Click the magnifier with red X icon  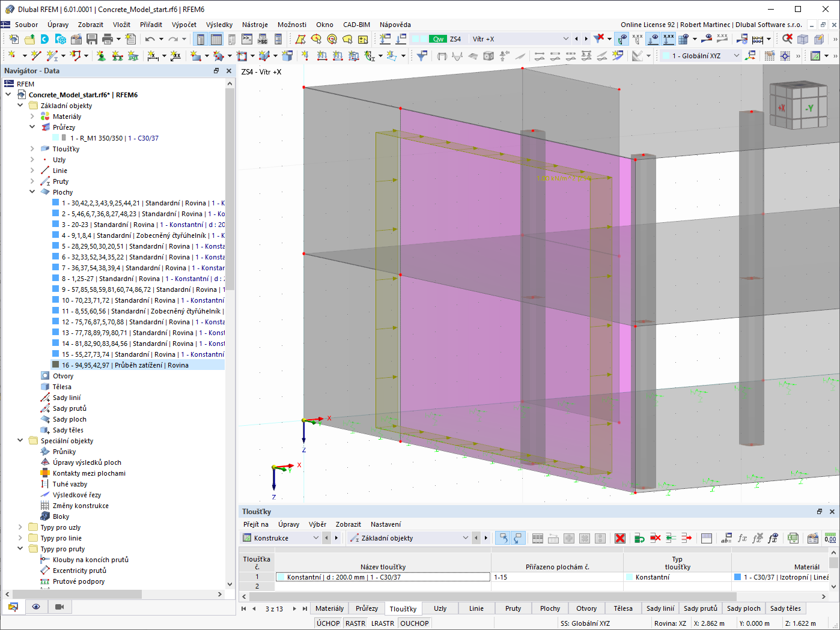point(787,39)
